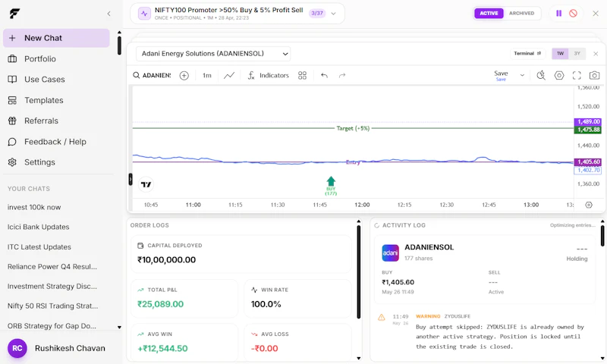This screenshot has width=607, height=364.
Task: Click the RC avatar circle
Action: (x=17, y=348)
